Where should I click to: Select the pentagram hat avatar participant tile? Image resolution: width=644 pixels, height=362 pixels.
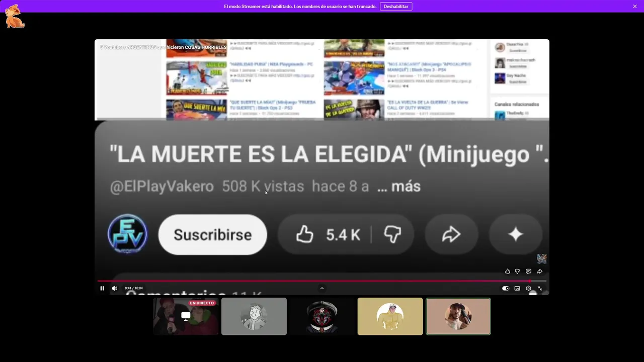tap(322, 316)
